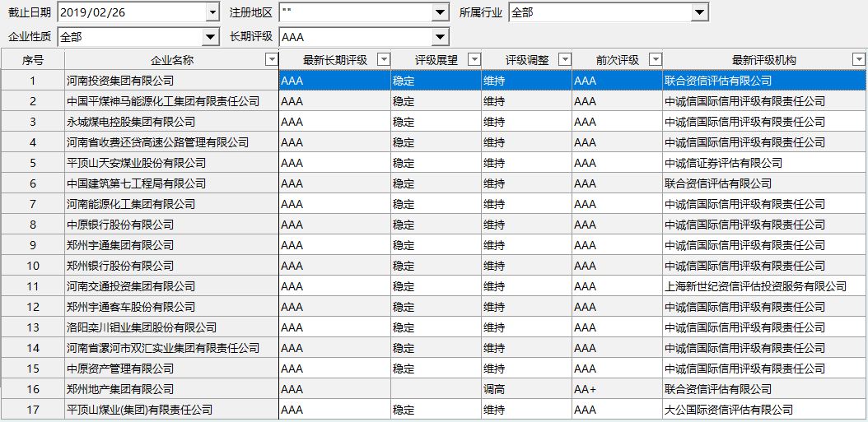Click the 企业名称 column header

pos(171,60)
